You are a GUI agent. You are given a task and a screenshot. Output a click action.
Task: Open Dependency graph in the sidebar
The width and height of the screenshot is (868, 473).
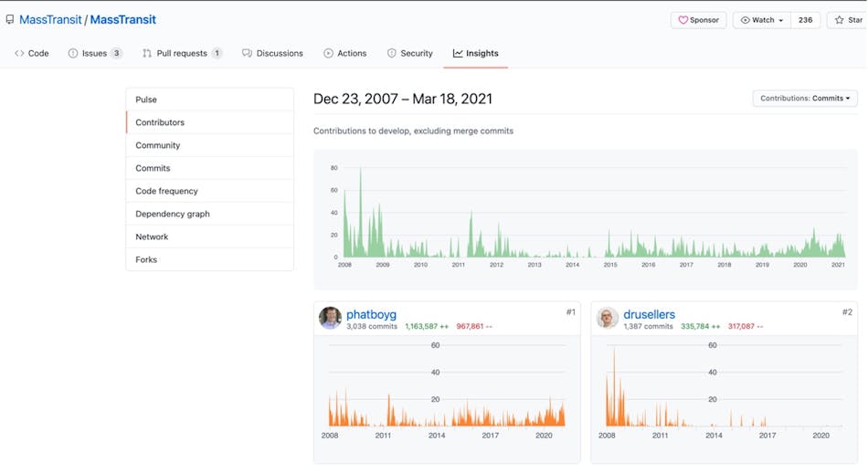tap(210, 214)
